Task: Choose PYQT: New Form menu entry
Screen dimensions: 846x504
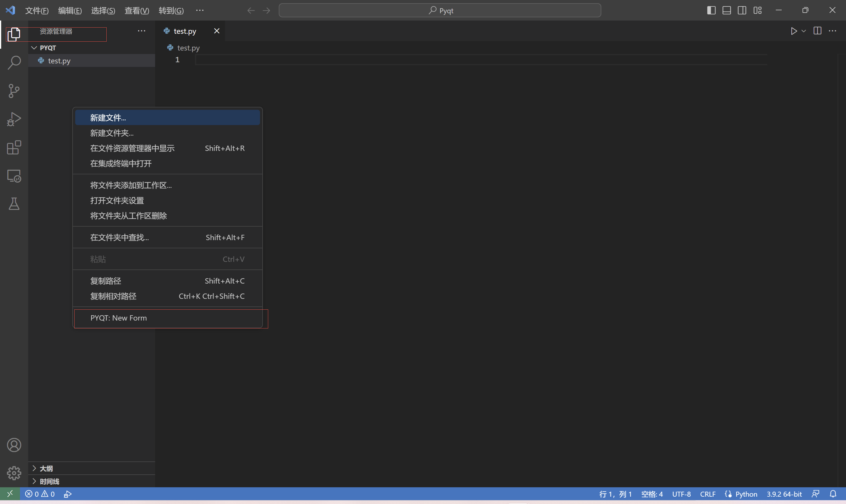Action: (x=167, y=318)
